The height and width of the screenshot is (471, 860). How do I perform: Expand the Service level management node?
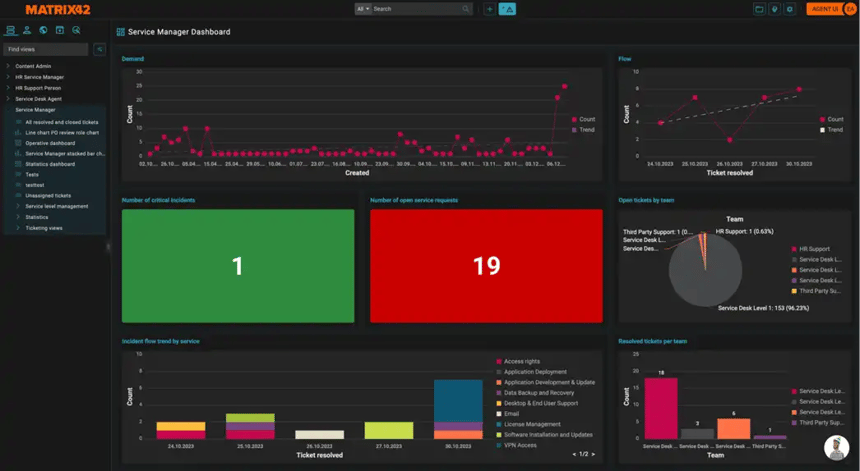tap(18, 206)
